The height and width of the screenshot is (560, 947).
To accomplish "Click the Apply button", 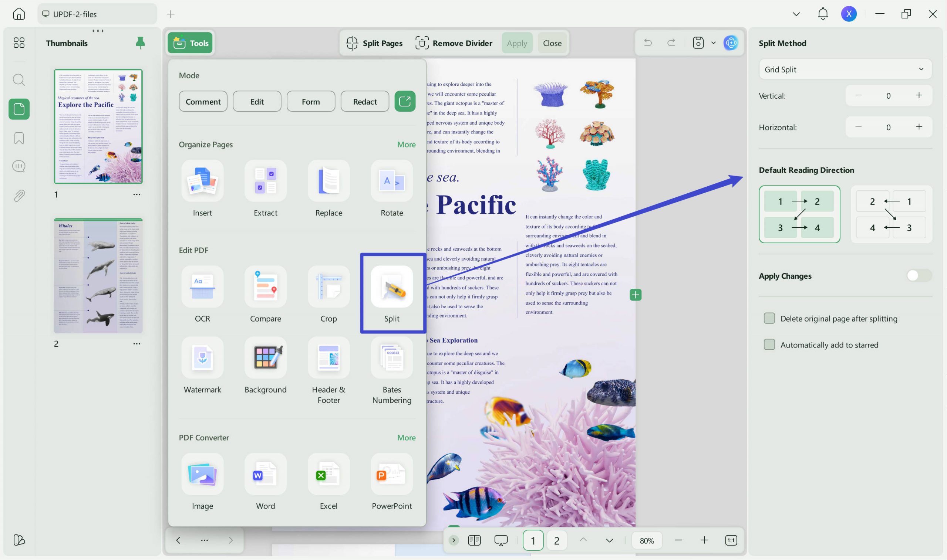I will (517, 43).
